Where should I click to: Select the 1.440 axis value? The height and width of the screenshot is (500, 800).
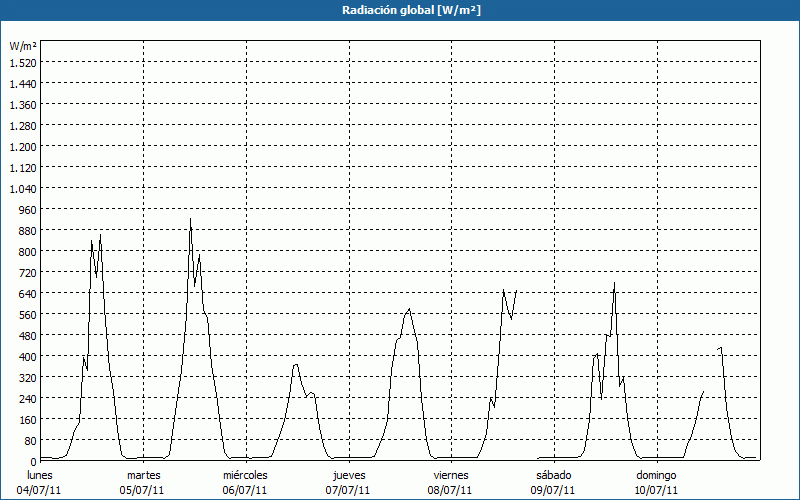click(23, 84)
